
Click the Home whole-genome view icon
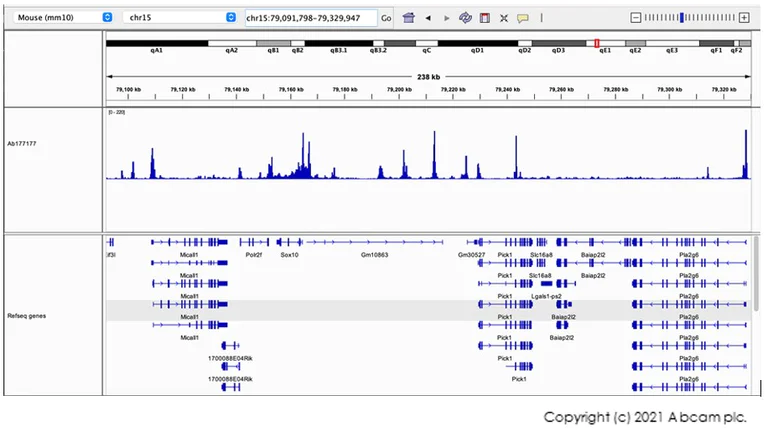pyautogui.click(x=408, y=18)
